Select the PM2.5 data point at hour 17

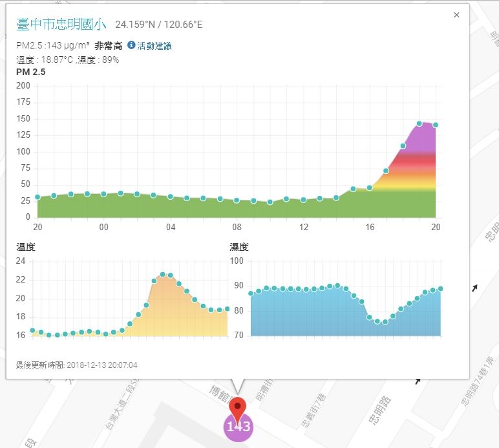point(386,171)
